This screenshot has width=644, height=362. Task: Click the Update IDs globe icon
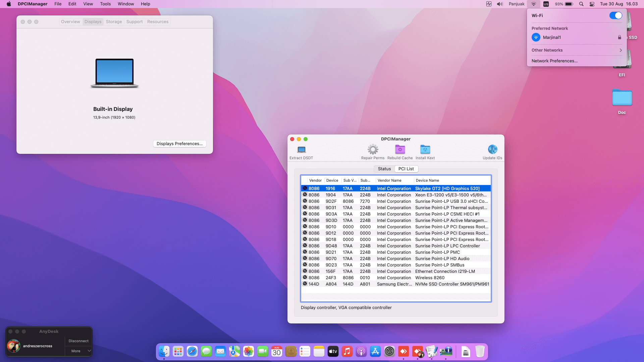pyautogui.click(x=492, y=149)
